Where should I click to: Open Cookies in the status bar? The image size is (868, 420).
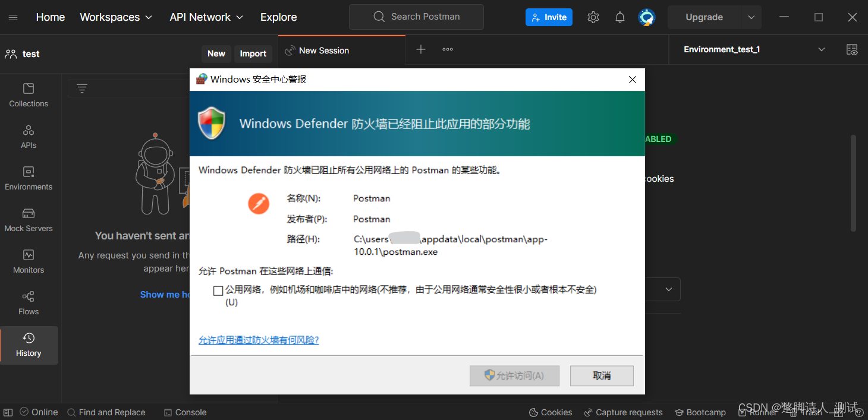point(551,412)
